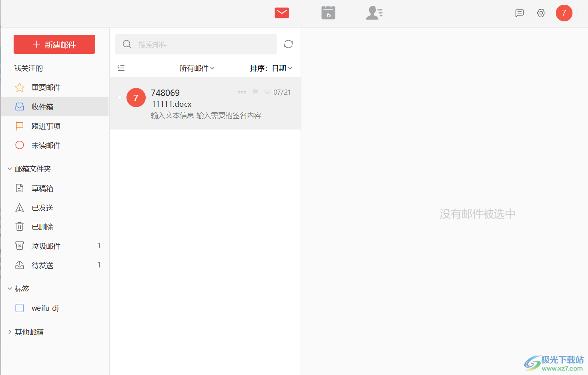Open 跟进事项 in the sidebar
This screenshot has height=375, width=588.
[x=55, y=126]
